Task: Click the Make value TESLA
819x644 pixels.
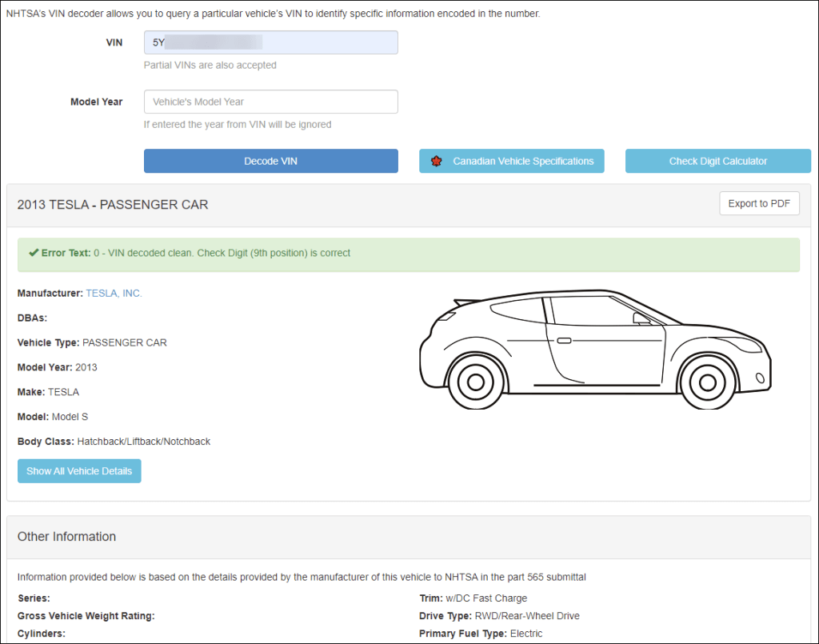Action: [64, 392]
